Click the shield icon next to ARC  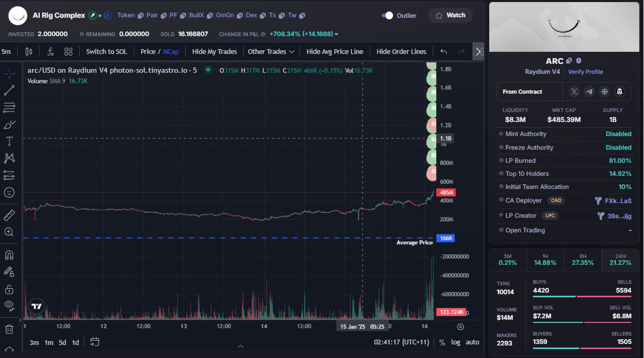pos(579,61)
